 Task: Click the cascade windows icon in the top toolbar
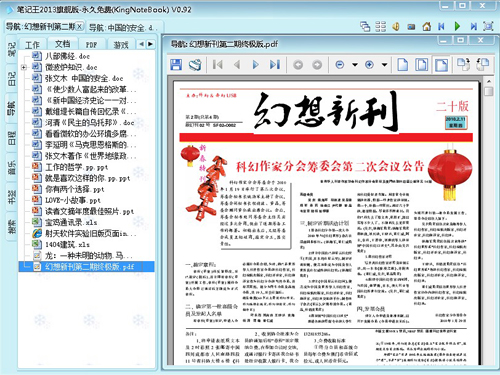pyautogui.click(x=365, y=26)
